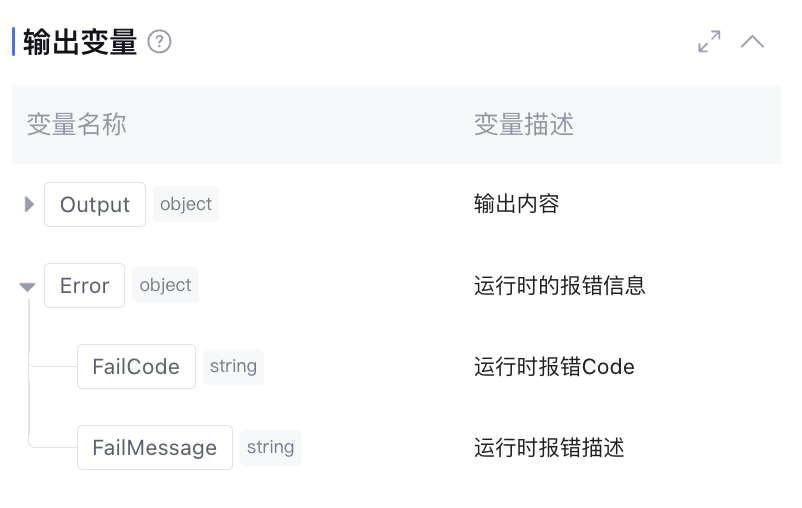Click the 运行时的报错信息 description

[x=559, y=286]
